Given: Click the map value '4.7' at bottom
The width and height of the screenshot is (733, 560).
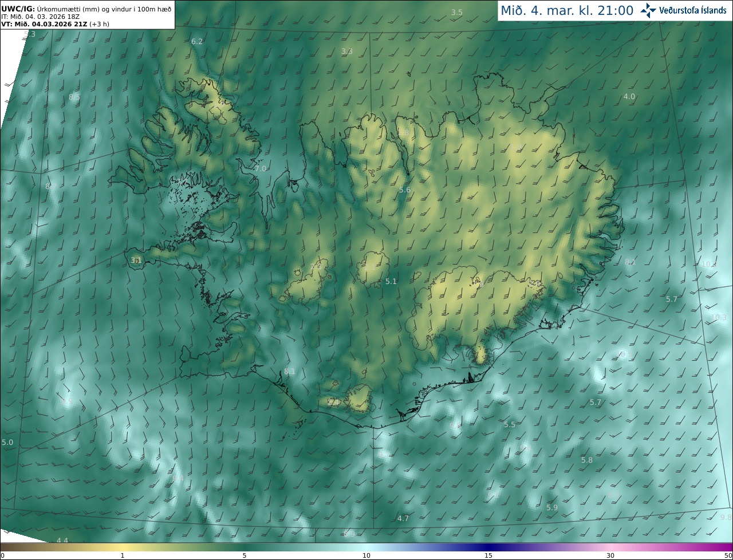Looking at the screenshot, I should tap(403, 518).
